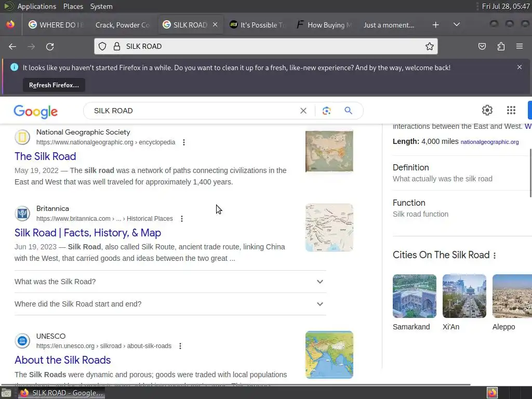532x399 pixels.
Task: Open the Google apps grid
Action: coord(511,110)
